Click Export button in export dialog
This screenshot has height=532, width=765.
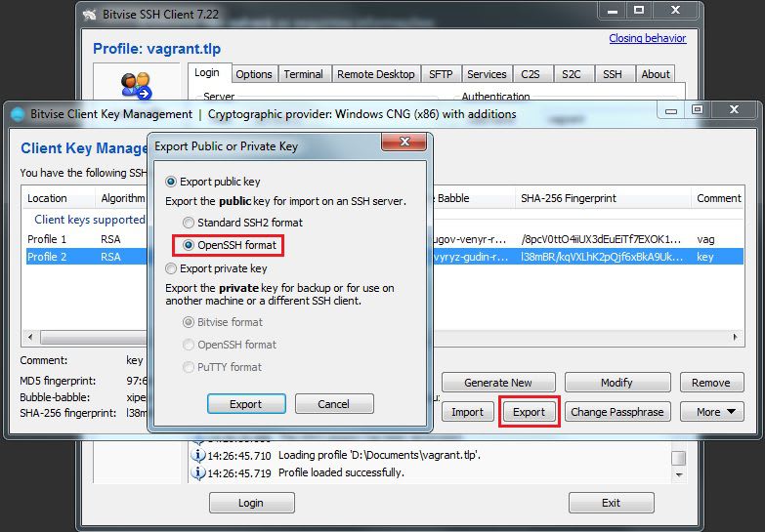point(246,404)
